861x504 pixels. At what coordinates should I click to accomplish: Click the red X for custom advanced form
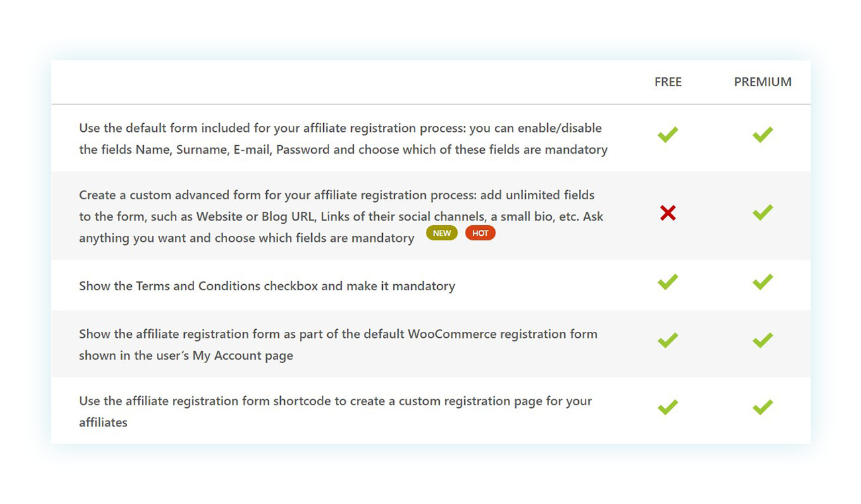(668, 213)
